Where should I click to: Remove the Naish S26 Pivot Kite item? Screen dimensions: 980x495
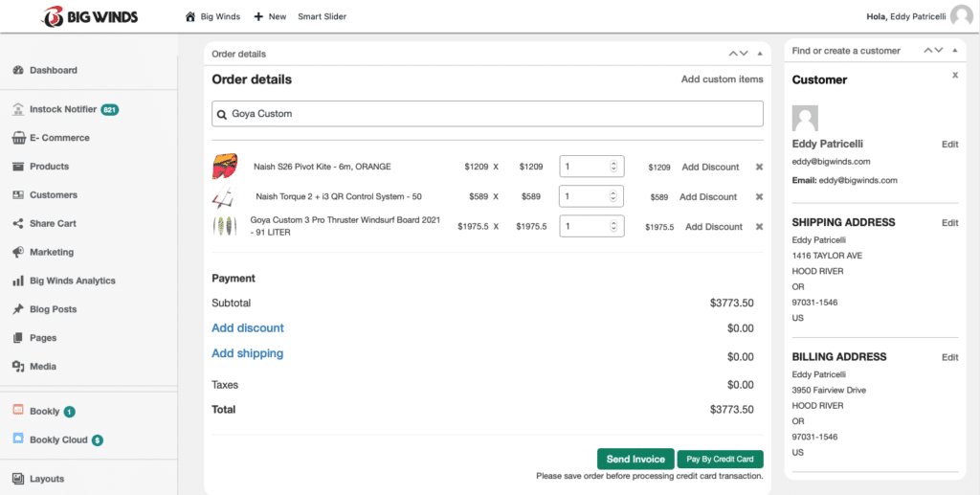click(x=759, y=168)
